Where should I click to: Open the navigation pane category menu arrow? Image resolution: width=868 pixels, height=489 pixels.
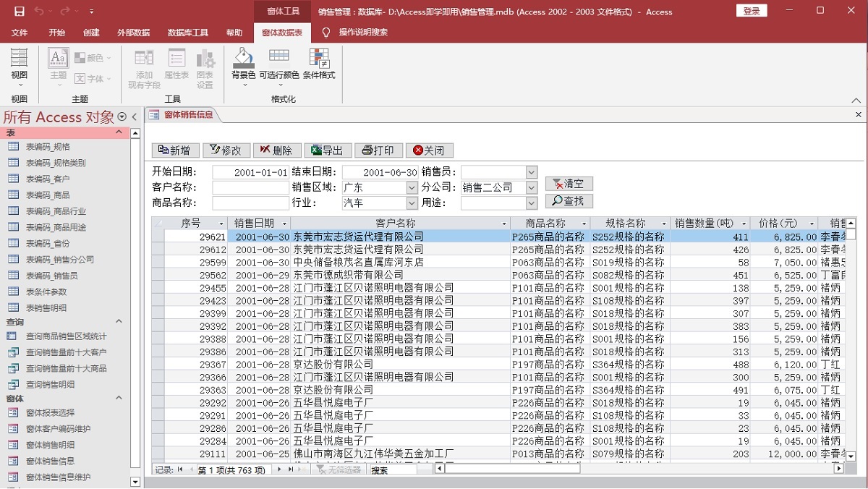pos(122,116)
